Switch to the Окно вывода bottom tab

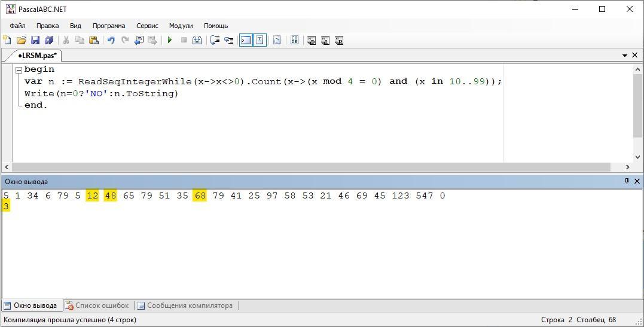pos(32,305)
